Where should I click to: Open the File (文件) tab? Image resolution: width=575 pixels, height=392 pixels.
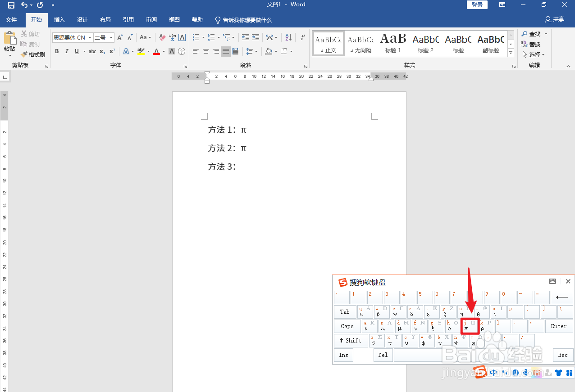click(11, 20)
